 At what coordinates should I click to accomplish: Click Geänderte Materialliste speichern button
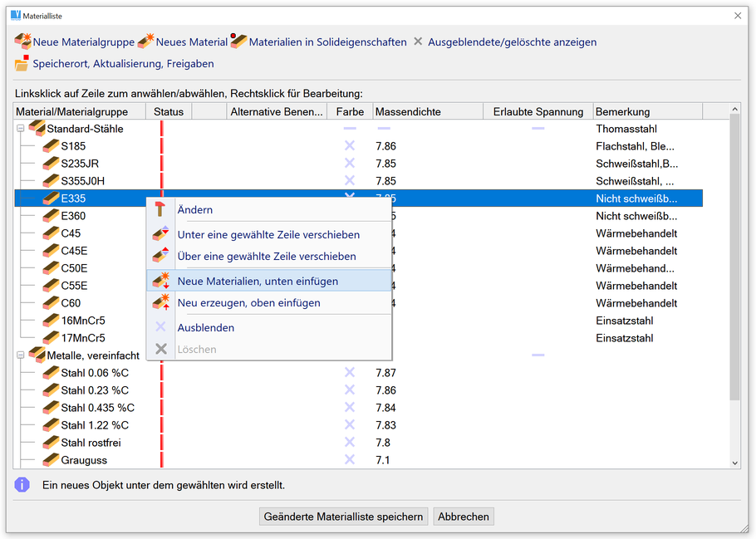343,517
